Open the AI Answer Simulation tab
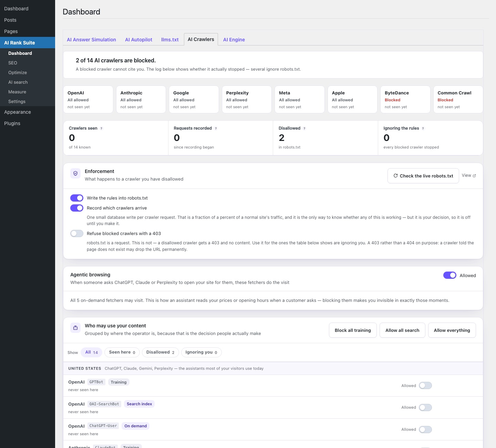 92,40
